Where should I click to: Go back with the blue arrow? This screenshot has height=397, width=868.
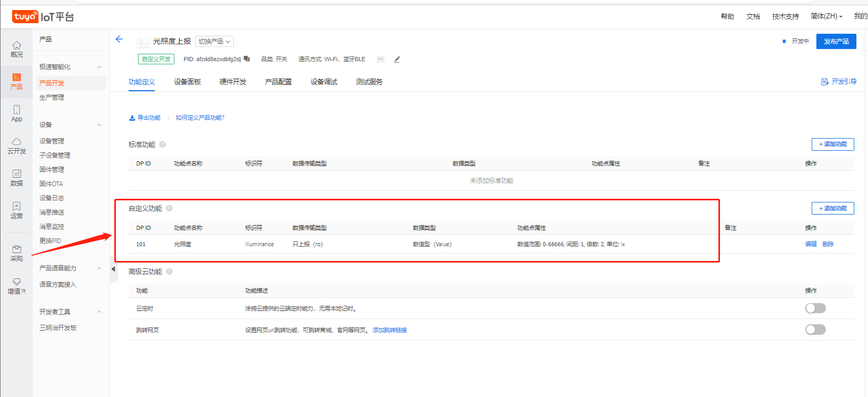pos(119,39)
